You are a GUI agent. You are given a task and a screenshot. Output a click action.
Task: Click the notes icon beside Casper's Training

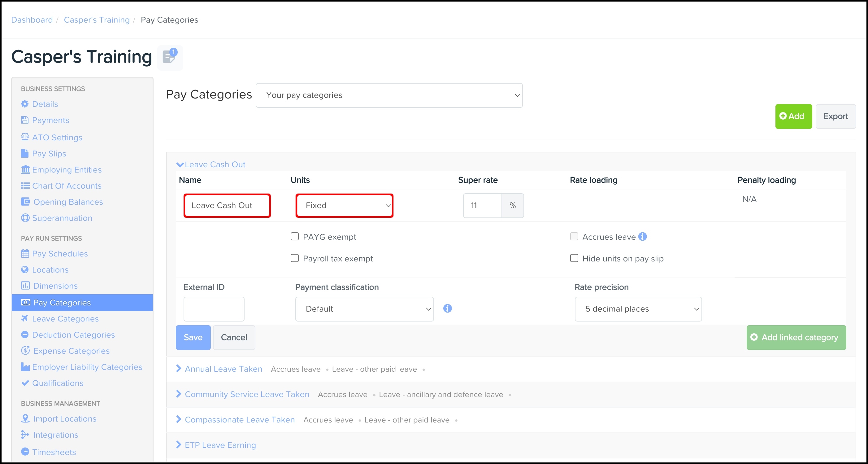point(170,57)
